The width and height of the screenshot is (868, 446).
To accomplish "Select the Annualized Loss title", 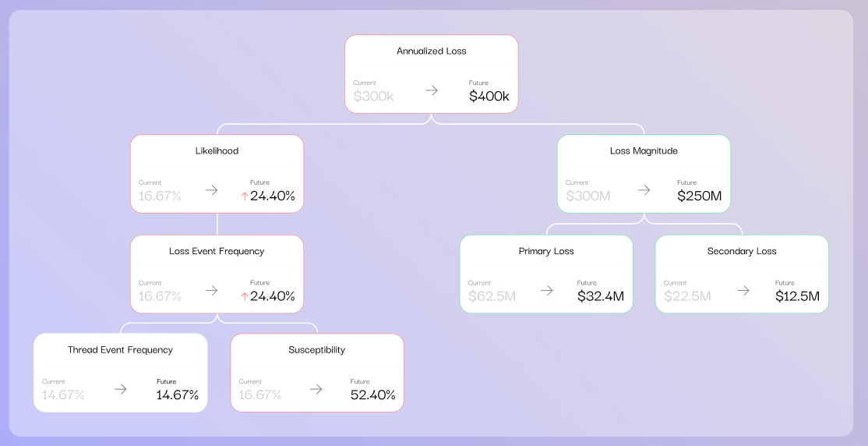I will pyautogui.click(x=431, y=51).
